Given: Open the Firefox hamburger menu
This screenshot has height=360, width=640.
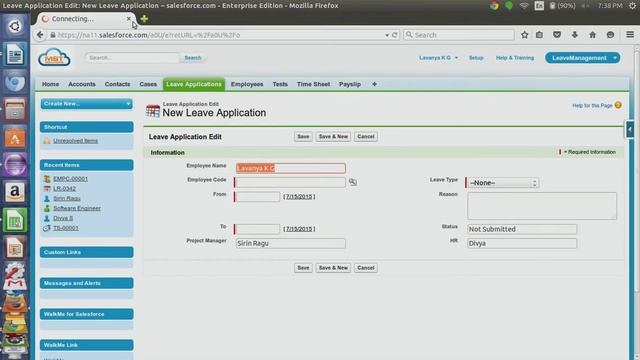Looking at the screenshot, I should [630, 35].
